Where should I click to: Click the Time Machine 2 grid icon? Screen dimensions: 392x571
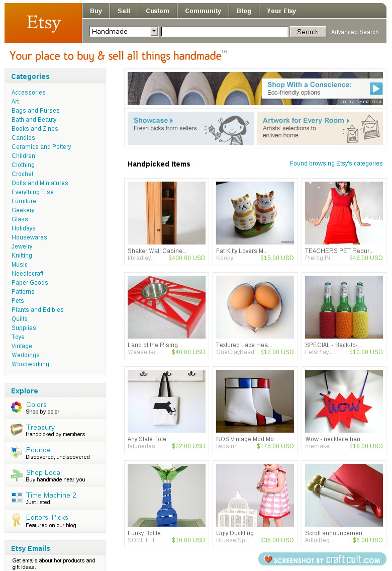point(17,498)
